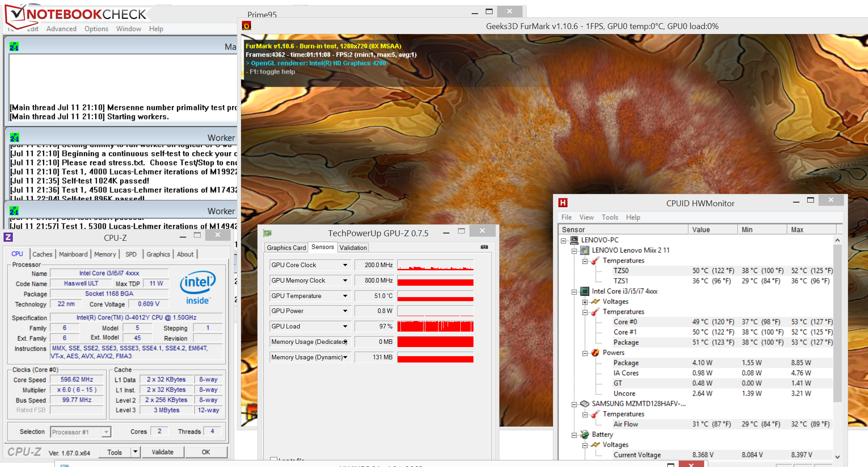This screenshot has height=467, width=868.
Task: Collapse the Battery node in HWMonitor
Action: click(x=574, y=435)
